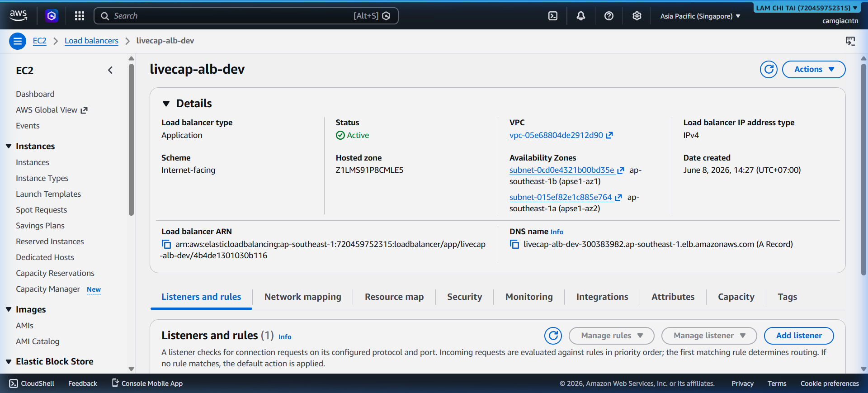Go to Load balancers breadcrumb link
Screen dimensions: 868x393
91,41
